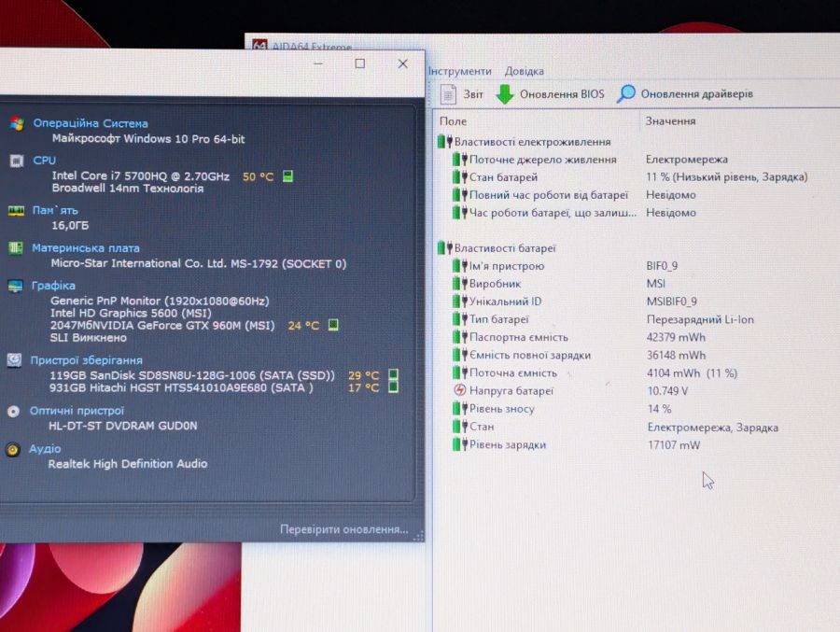Click the Звіт report toolbar button
Viewport: 840px width, 632px height.
pos(462,94)
